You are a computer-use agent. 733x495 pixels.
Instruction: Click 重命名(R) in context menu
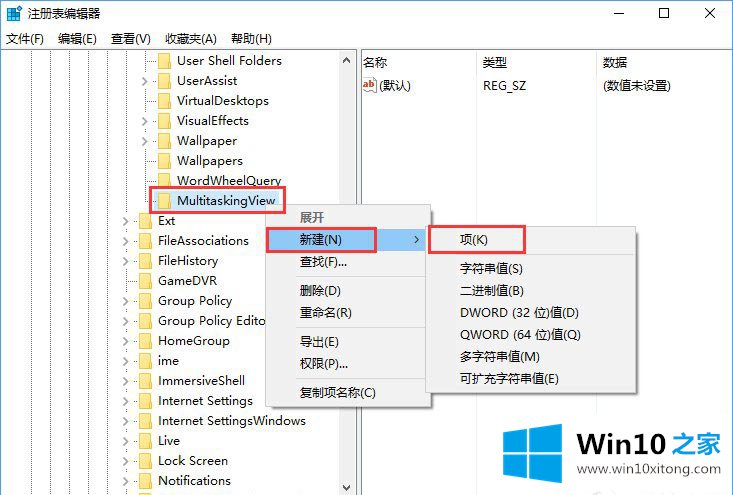tap(325, 313)
